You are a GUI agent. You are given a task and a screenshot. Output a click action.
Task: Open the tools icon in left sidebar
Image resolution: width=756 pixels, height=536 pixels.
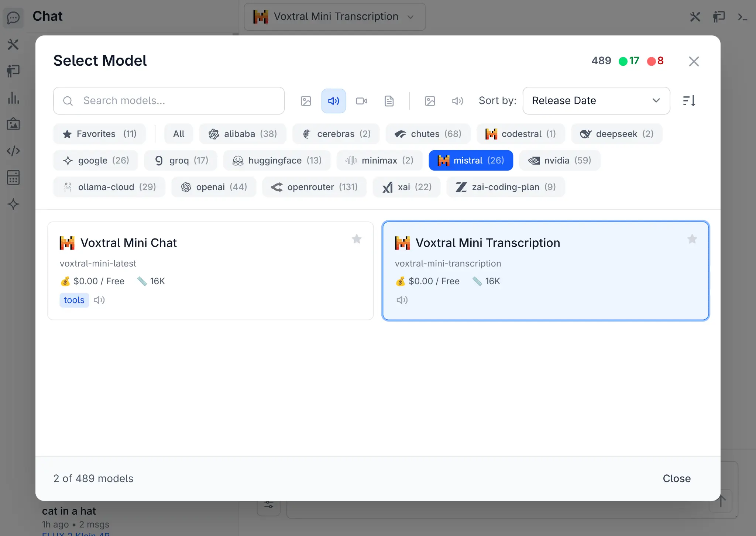pos(13,45)
